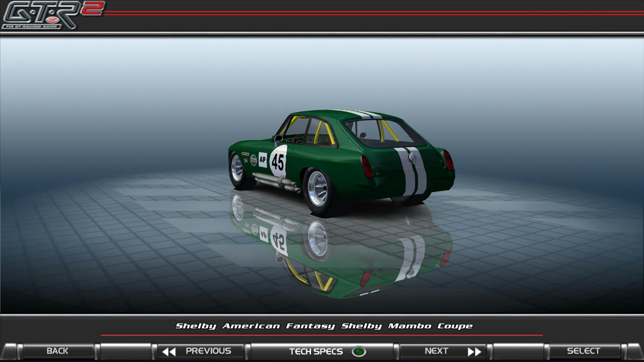Go back using the BACK button

click(57, 351)
